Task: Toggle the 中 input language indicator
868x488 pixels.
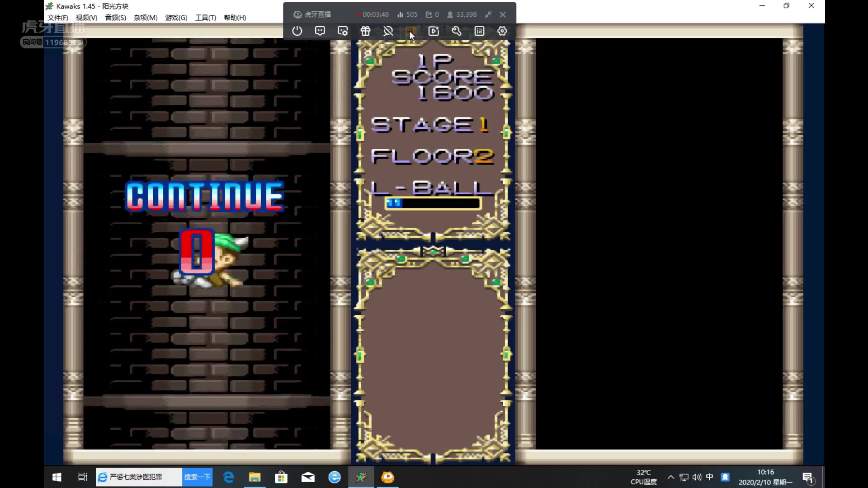Action: [x=709, y=477]
